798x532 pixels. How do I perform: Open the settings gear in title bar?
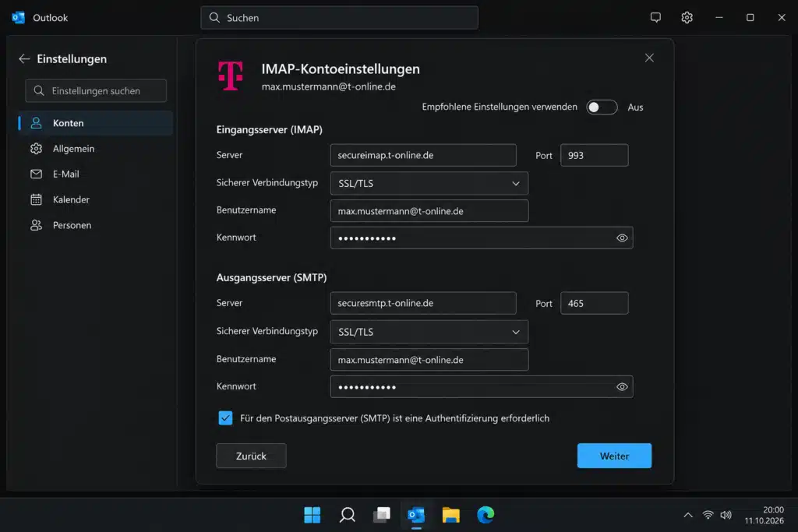click(687, 17)
